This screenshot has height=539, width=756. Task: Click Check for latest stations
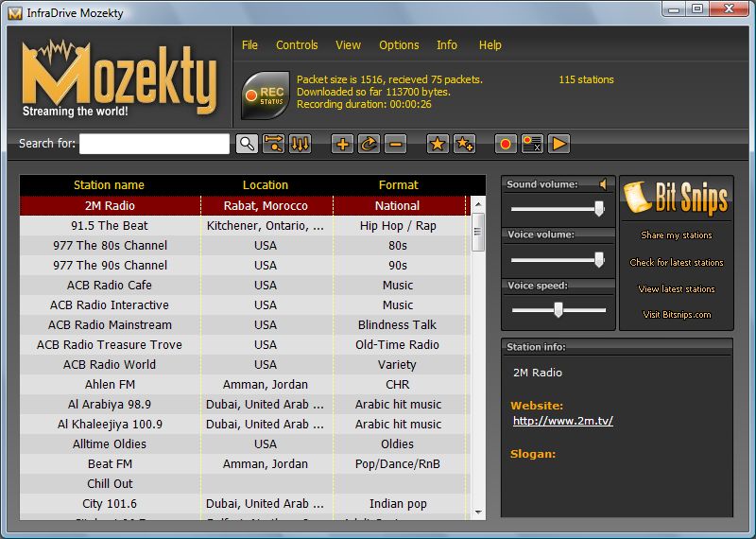[x=677, y=263]
